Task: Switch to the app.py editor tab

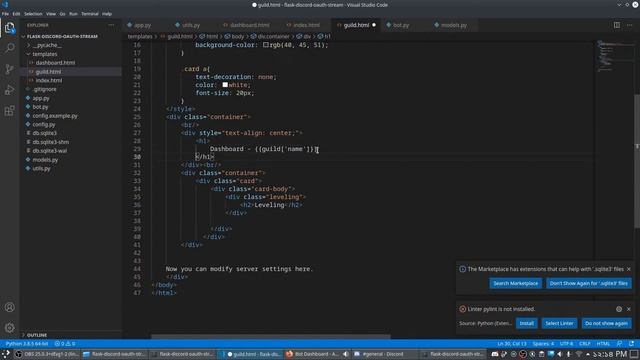Action: [142, 25]
